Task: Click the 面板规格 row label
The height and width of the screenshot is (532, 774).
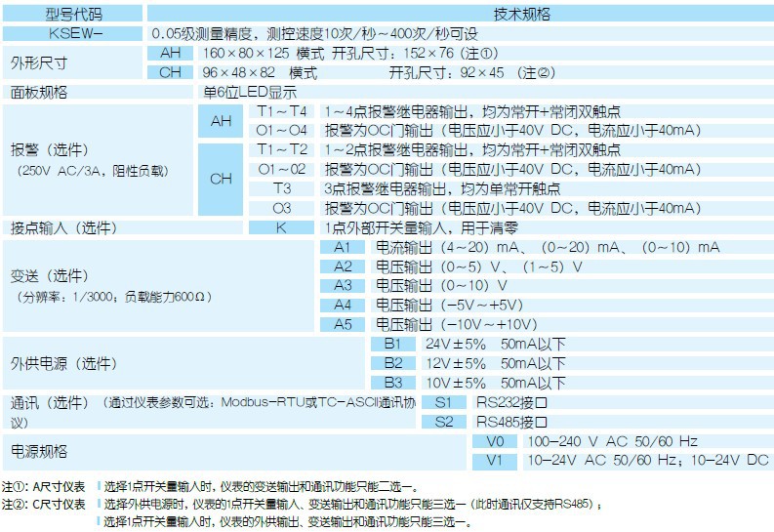Action: pos(40,92)
